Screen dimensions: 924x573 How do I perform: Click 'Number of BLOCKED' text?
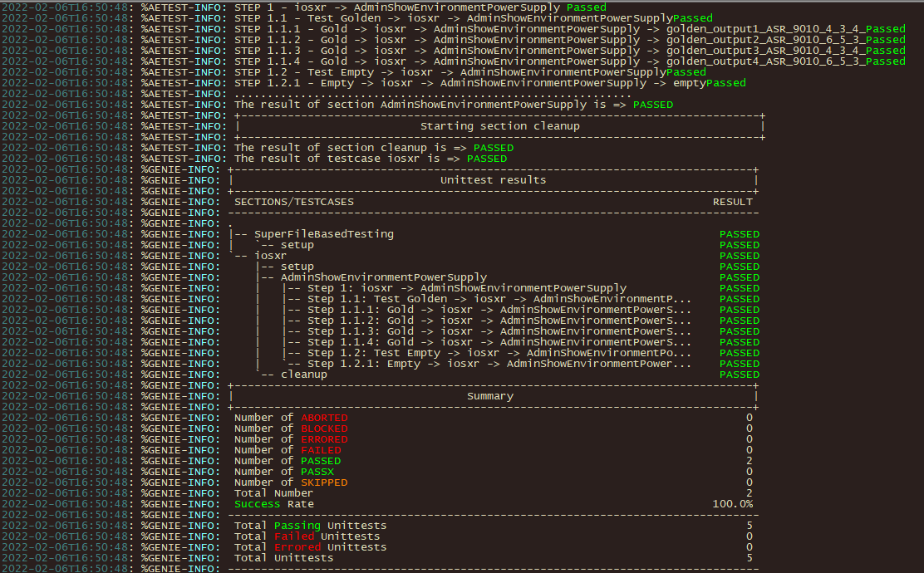coord(291,429)
